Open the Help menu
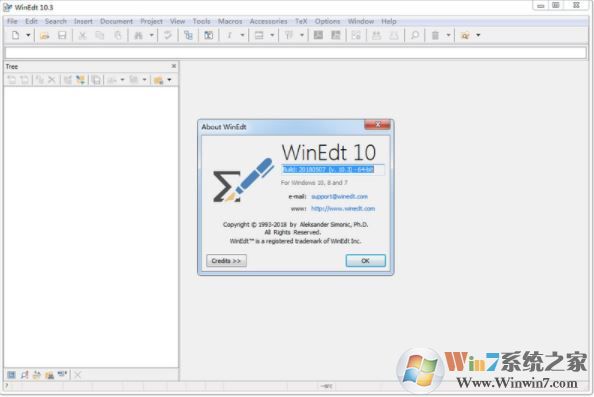Screen dimensions: 594x397 (x=389, y=21)
